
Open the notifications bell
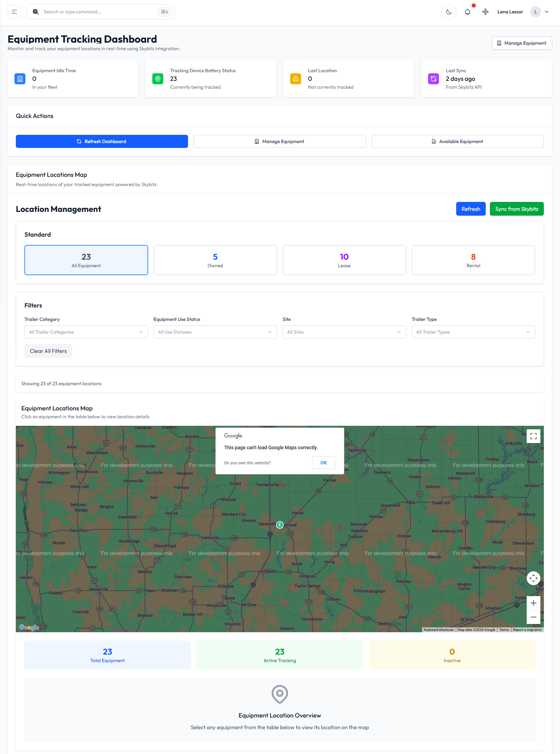click(x=467, y=12)
